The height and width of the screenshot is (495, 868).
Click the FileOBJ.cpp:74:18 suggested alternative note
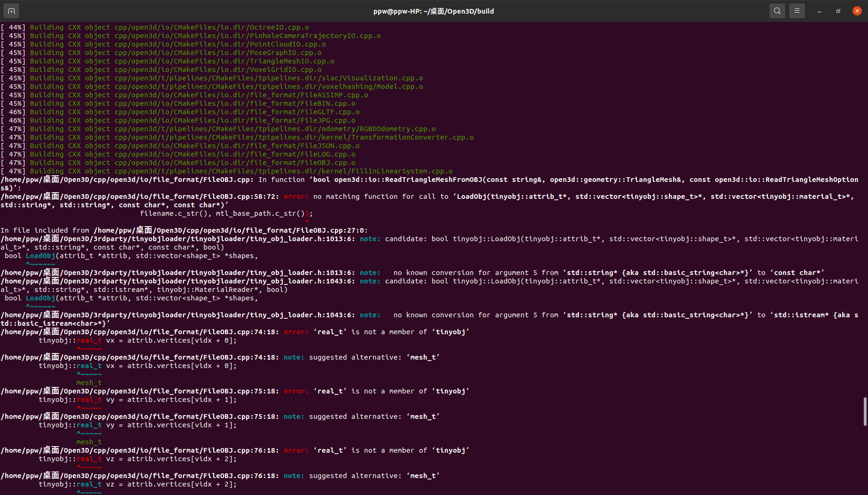click(220, 357)
